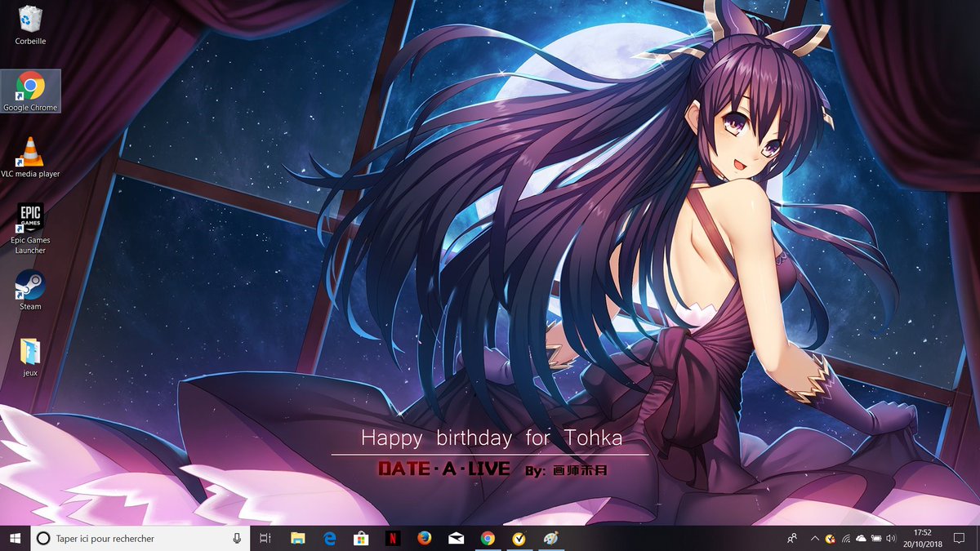The width and height of the screenshot is (980, 551).
Task: Open File Explorer from taskbar
Action: pyautogui.click(x=298, y=538)
